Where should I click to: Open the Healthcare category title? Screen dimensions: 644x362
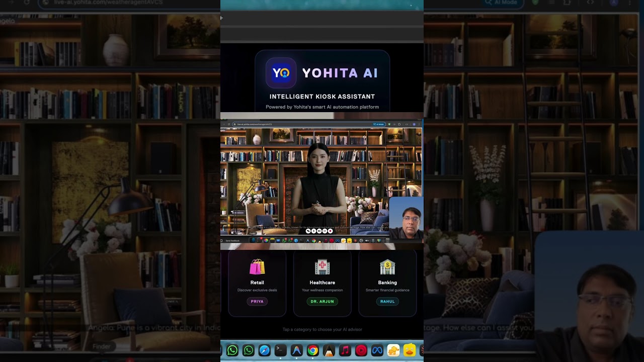(322, 283)
